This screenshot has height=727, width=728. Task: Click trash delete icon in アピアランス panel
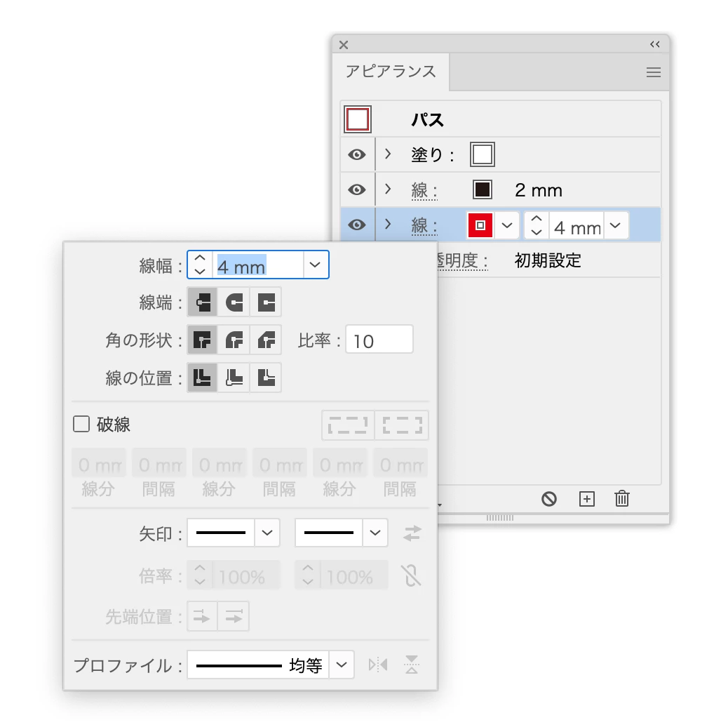coord(621,499)
